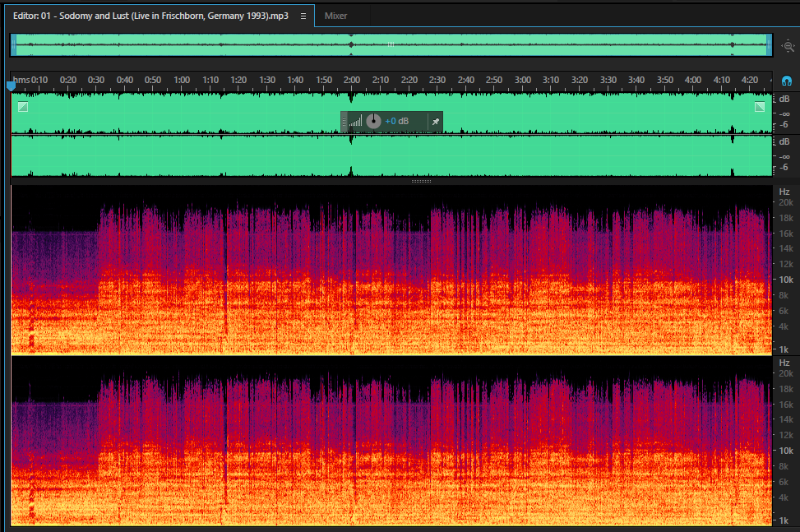
Task: Click the 10k label on the upper Hz scale
Action: pos(786,280)
